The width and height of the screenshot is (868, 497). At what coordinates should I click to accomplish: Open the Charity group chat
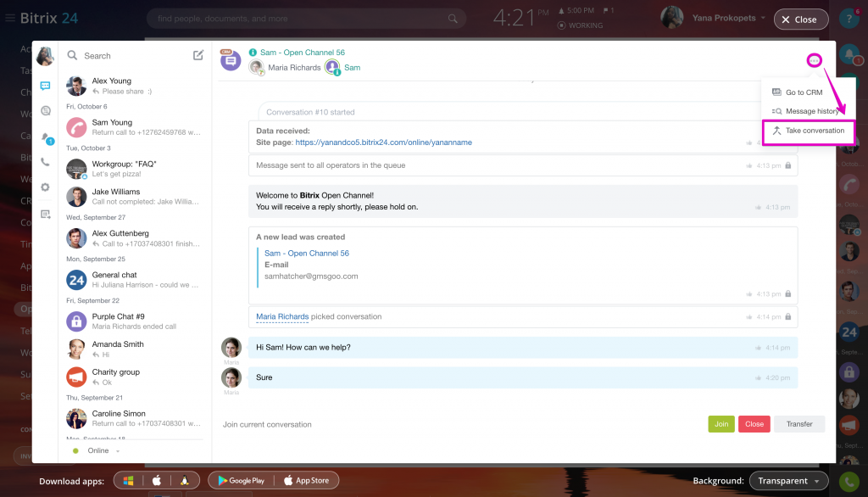tap(133, 377)
